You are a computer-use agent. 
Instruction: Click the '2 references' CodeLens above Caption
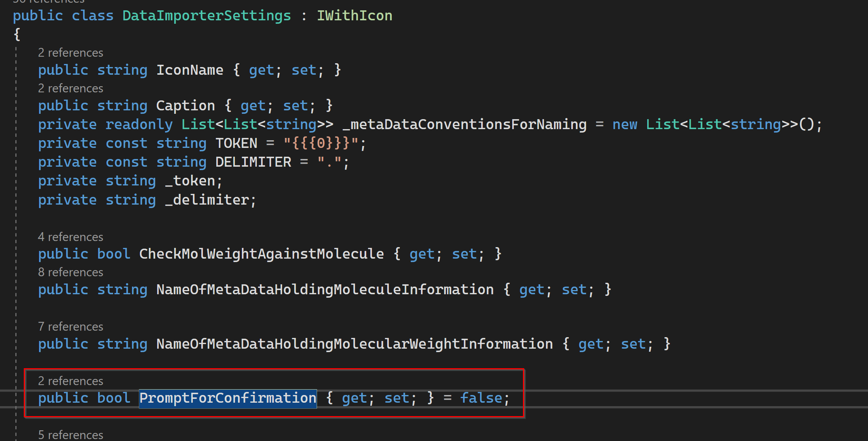tap(71, 88)
